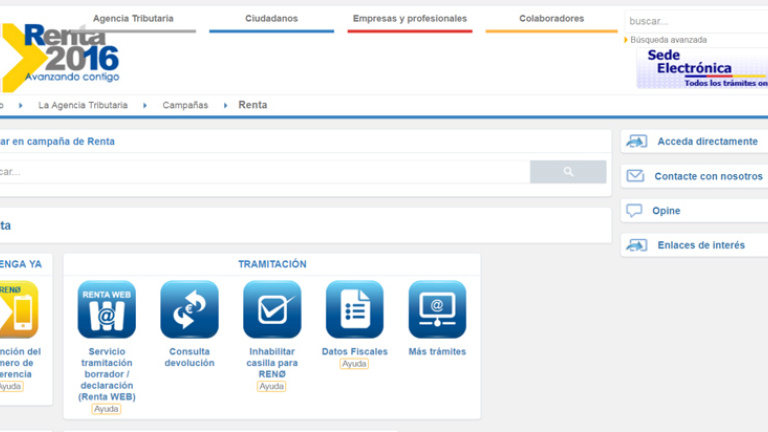
Task: Click Ayuda under Datos Fiscales
Action: (x=354, y=364)
